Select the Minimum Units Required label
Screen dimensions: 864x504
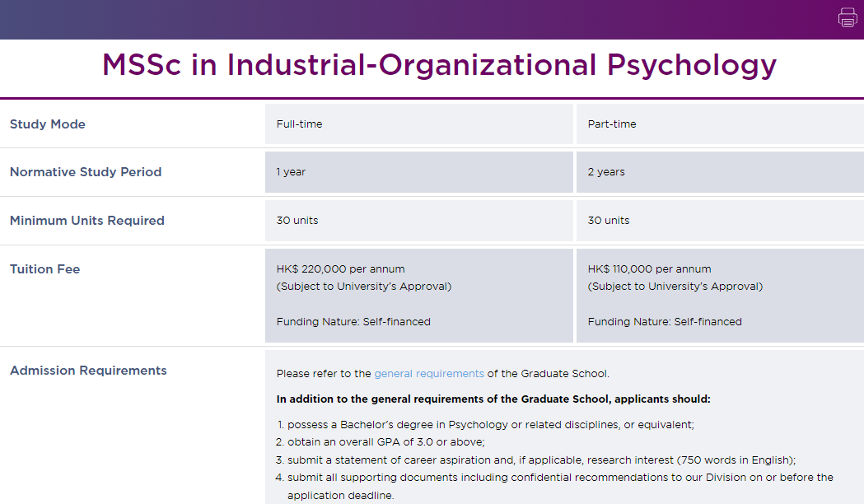pyautogui.click(x=87, y=221)
